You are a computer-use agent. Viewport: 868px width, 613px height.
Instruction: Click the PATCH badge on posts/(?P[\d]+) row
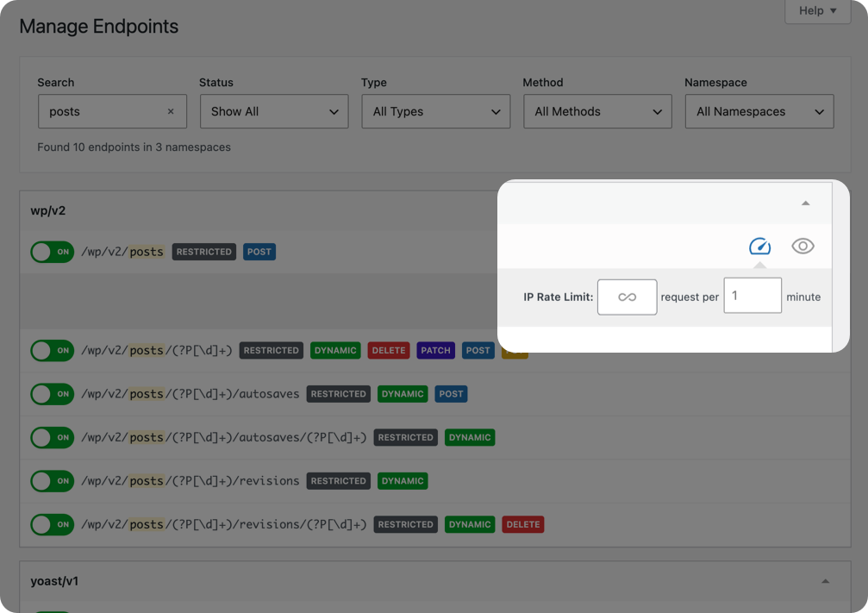[435, 351]
